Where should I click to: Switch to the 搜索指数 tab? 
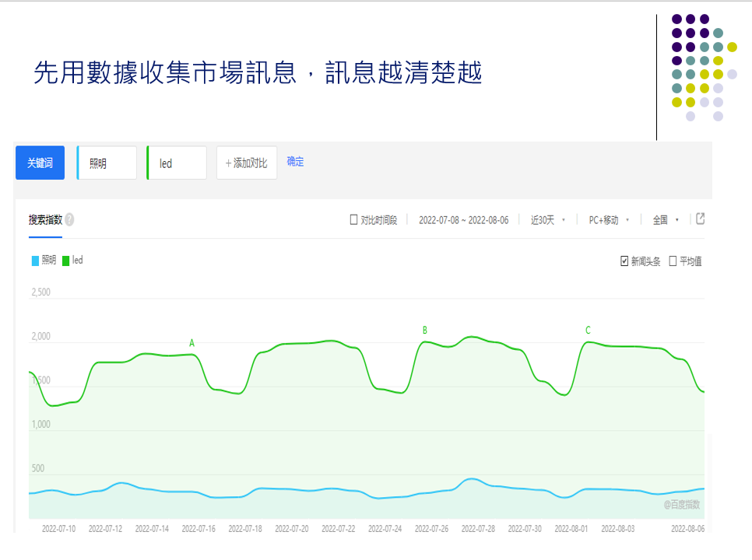tap(45, 220)
